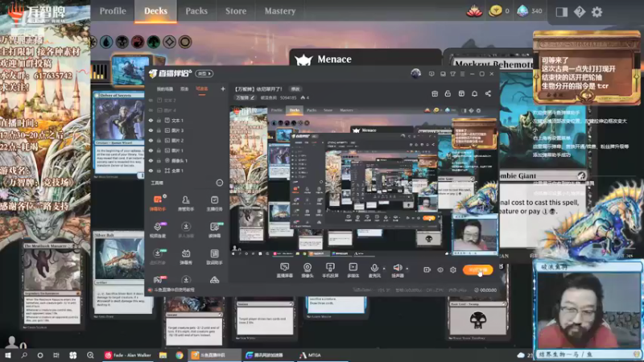Open MTGA settings gear at top right
Image resolution: width=644 pixels, height=362 pixels.
coord(597,12)
